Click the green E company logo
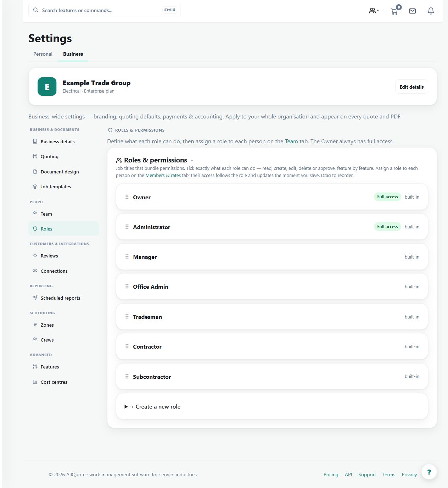 click(x=47, y=87)
